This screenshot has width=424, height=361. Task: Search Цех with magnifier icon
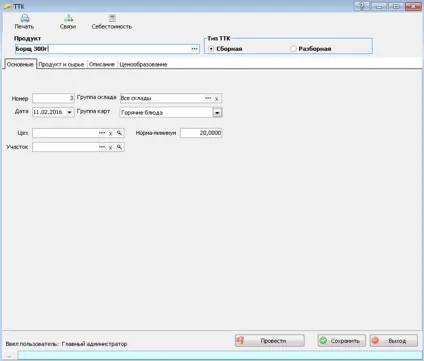tap(119, 133)
